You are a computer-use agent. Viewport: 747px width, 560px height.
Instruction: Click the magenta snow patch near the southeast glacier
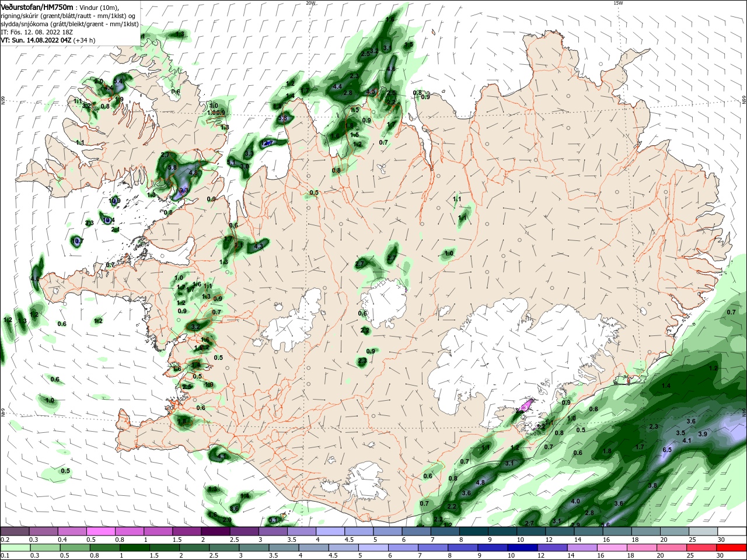pyautogui.click(x=527, y=404)
